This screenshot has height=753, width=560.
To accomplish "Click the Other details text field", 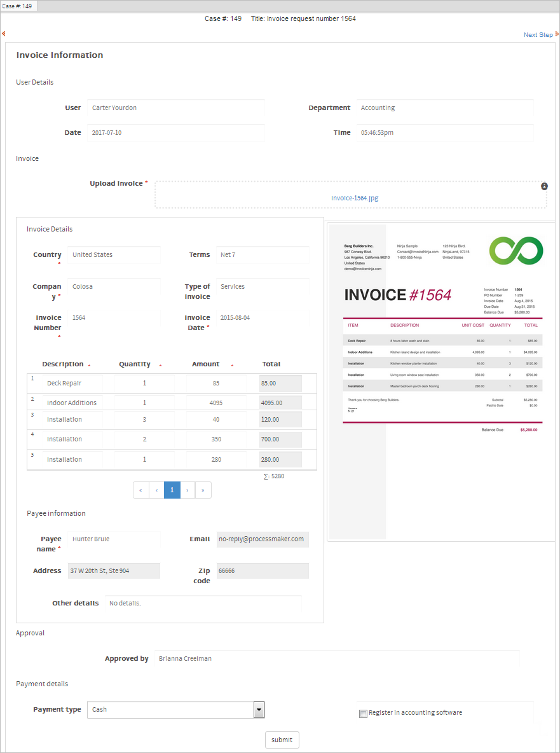I will pos(203,604).
